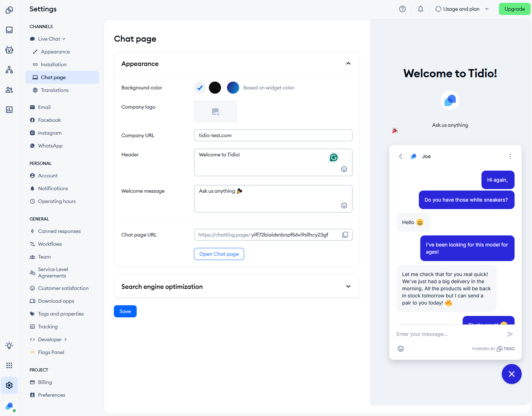Open emoji icon in chat preview footer
The height and width of the screenshot is (416, 532).
tap(401, 349)
